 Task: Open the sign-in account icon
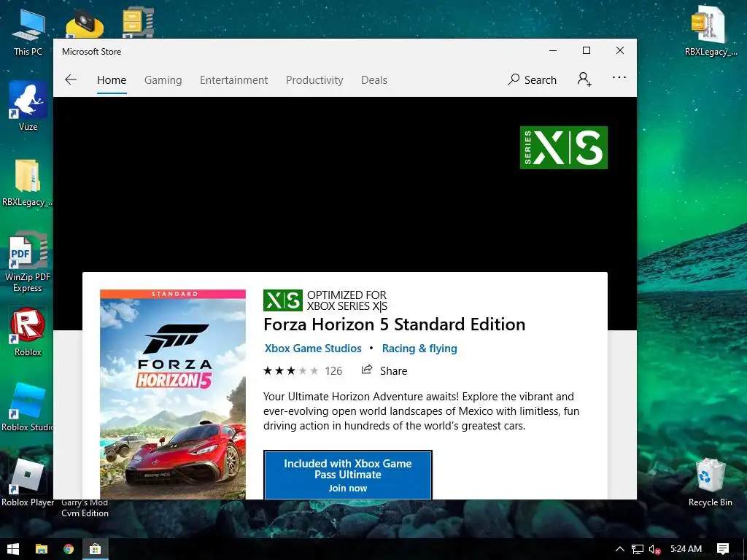(584, 79)
